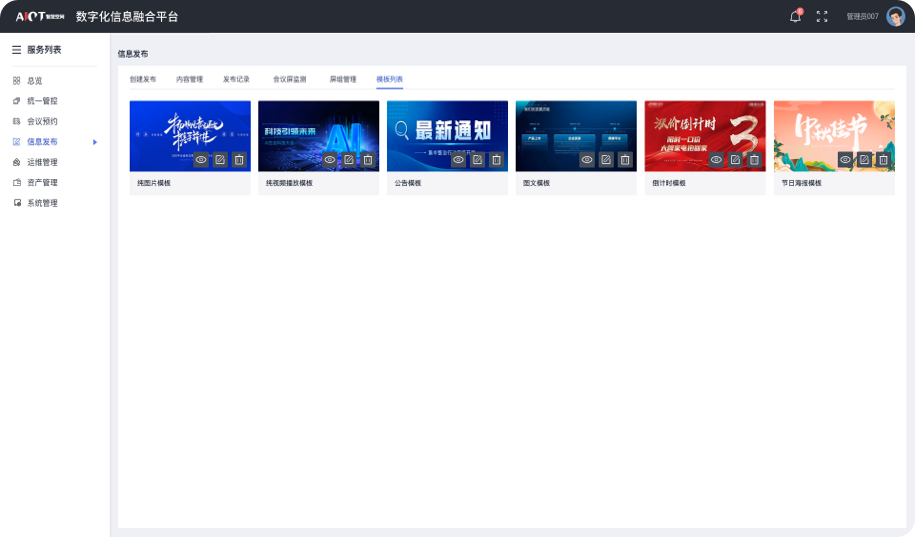Click the 数字化信息融合平台 title
This screenshot has width=915, height=538.
(x=127, y=16)
